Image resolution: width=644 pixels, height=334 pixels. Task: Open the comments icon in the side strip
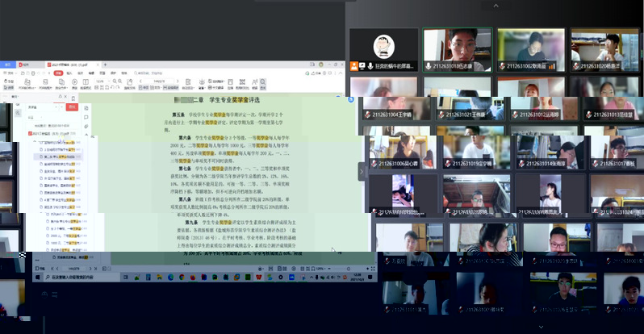pos(86,117)
